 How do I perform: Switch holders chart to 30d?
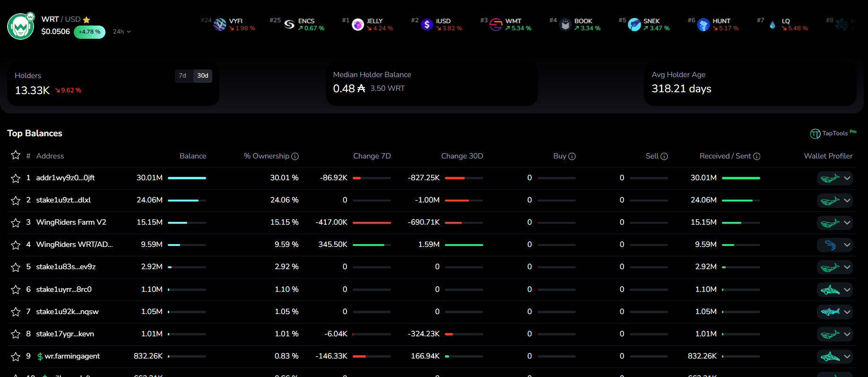point(203,76)
